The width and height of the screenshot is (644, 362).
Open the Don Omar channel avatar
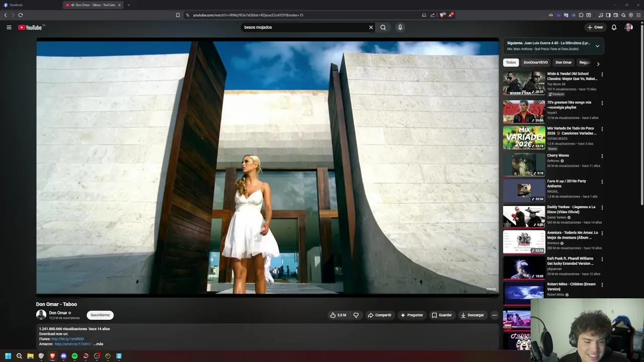click(41, 315)
